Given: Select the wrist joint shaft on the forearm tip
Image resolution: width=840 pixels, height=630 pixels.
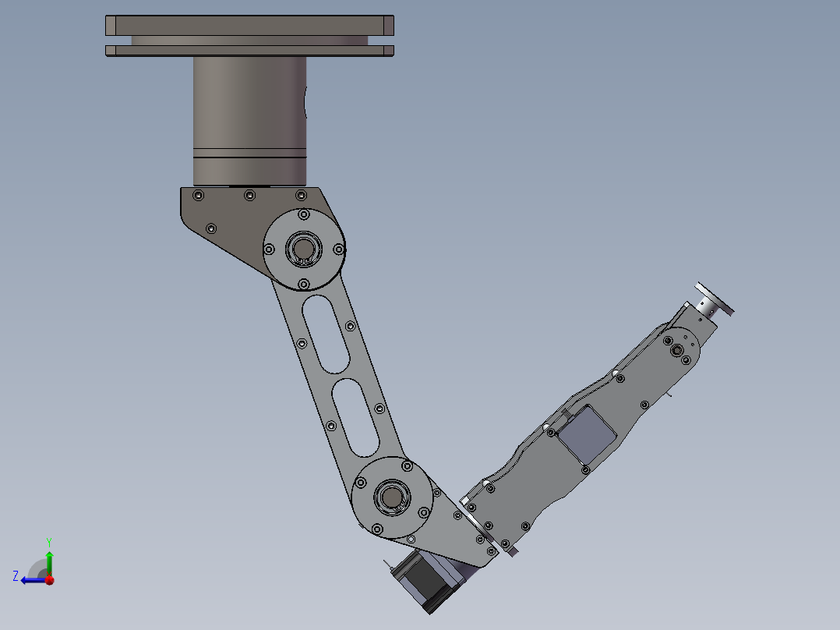Looking at the screenshot, I should tap(677, 351).
